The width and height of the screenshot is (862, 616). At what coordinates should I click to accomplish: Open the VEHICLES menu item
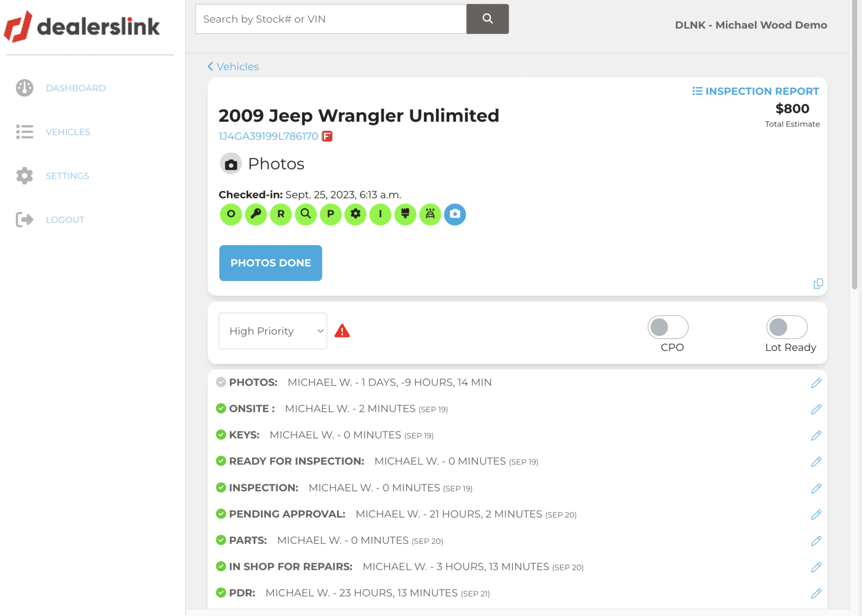point(68,132)
